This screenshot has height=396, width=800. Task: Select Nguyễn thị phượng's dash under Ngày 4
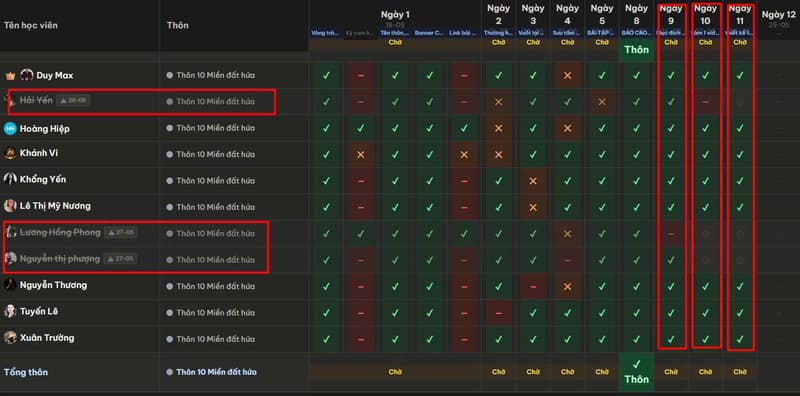pyautogui.click(x=567, y=260)
